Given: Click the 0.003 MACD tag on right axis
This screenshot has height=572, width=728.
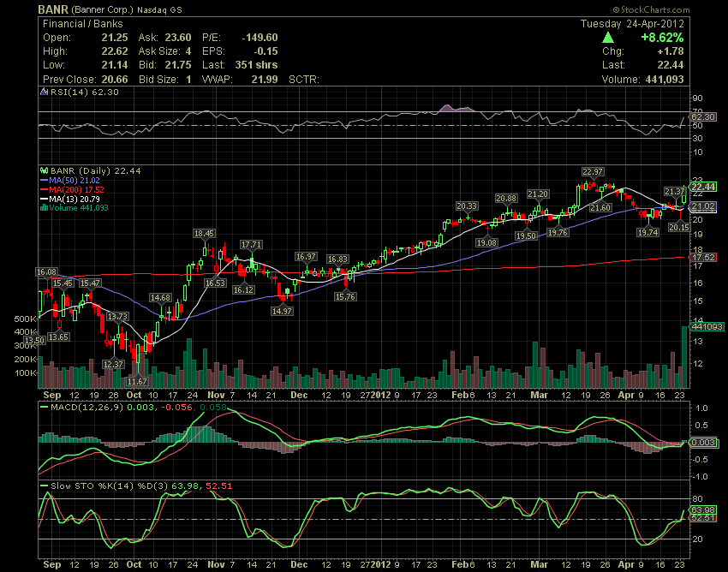Looking at the screenshot, I should 703,442.
